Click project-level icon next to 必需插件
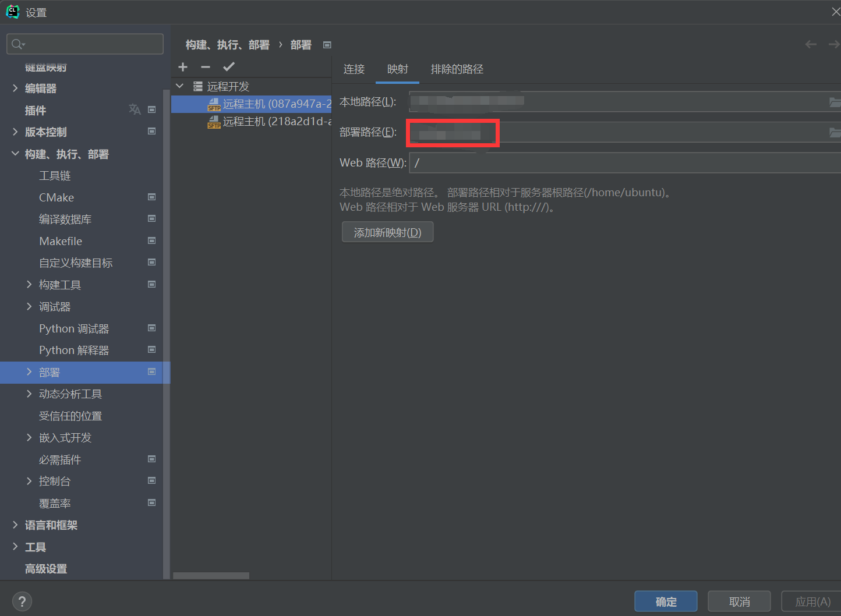This screenshot has width=841, height=616. click(x=151, y=459)
